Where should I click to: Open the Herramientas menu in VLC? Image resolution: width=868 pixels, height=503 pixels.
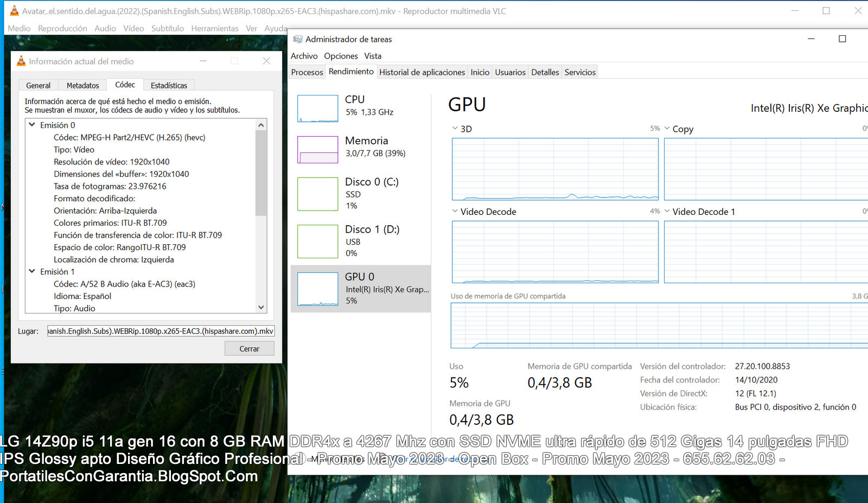click(215, 28)
